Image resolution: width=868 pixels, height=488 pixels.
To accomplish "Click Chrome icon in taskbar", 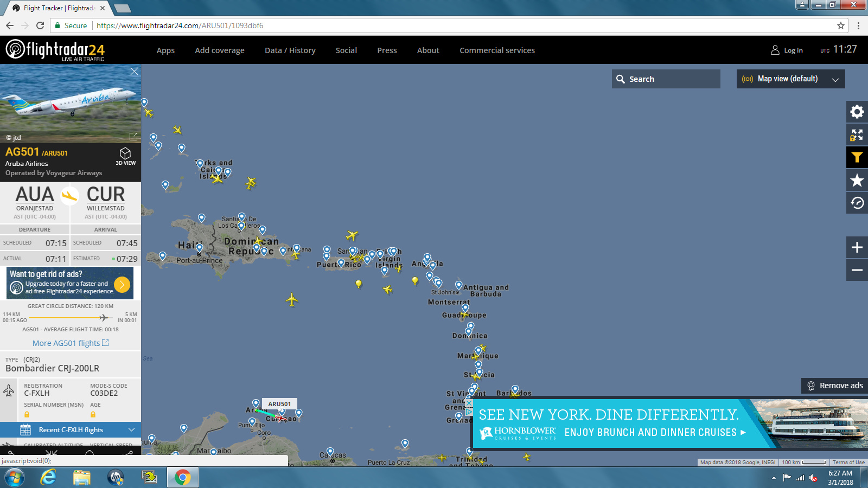I will (183, 478).
